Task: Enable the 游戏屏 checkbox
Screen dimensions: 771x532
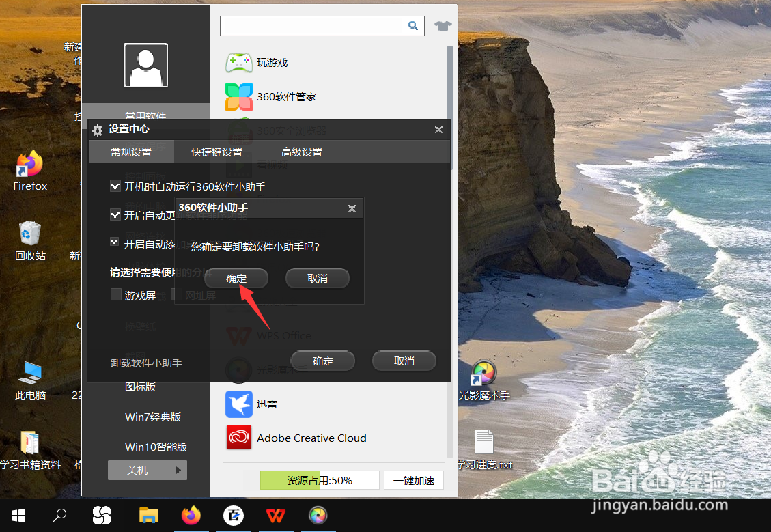Action: coord(116,294)
